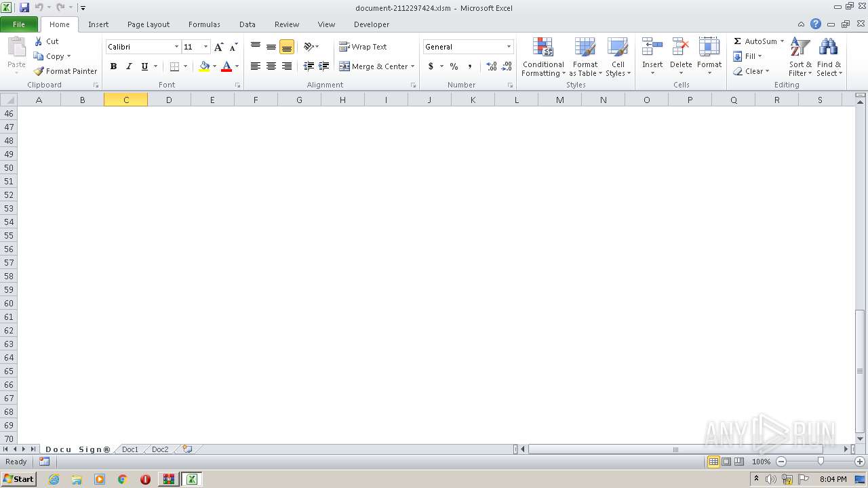Image resolution: width=868 pixels, height=488 pixels.
Task: Expand the Borders dropdown arrow
Action: pos(185,66)
